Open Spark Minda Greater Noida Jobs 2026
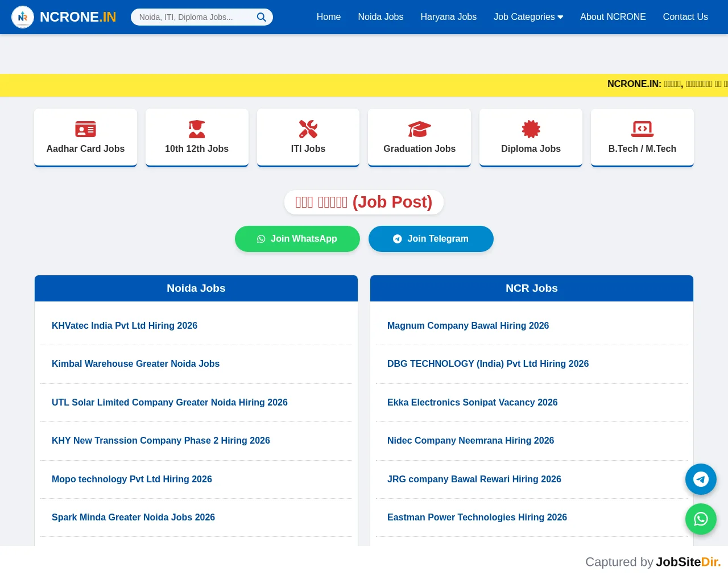The image size is (728, 579). click(133, 518)
